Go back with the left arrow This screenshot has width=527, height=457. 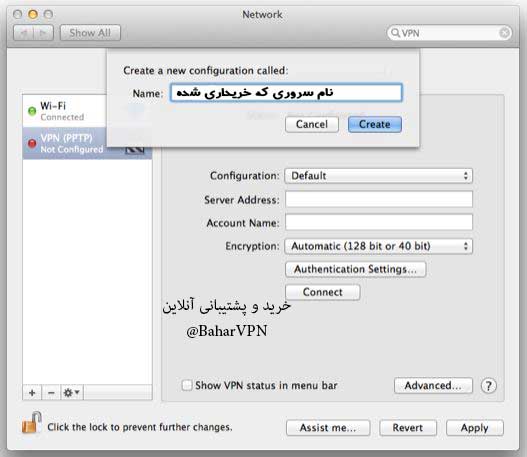[x=24, y=33]
